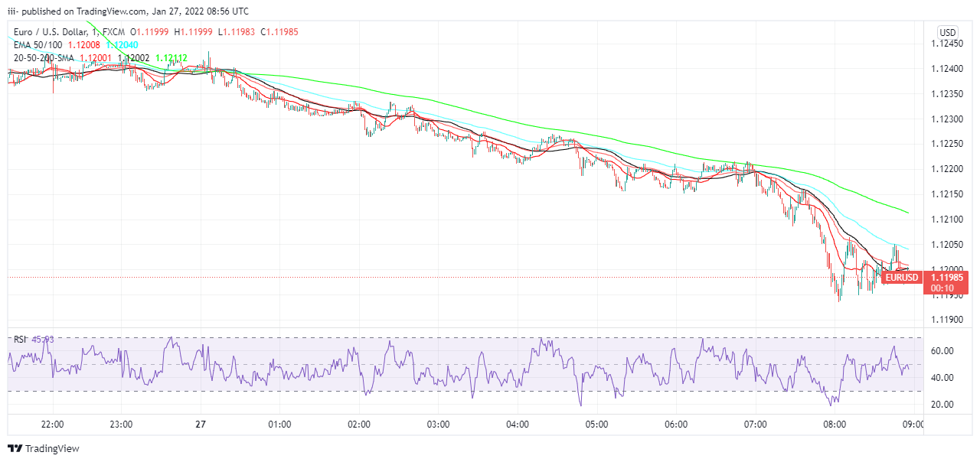This screenshot has width=980, height=462.
Task: Click the green SMA value 1.12112
Action: (x=171, y=57)
